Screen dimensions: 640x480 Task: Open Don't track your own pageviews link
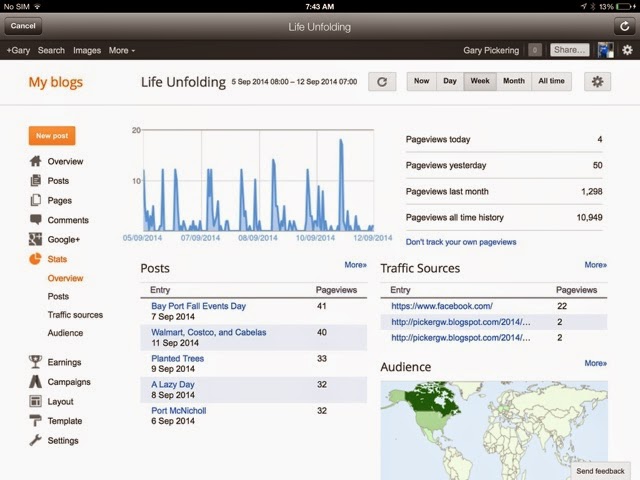coord(461,242)
